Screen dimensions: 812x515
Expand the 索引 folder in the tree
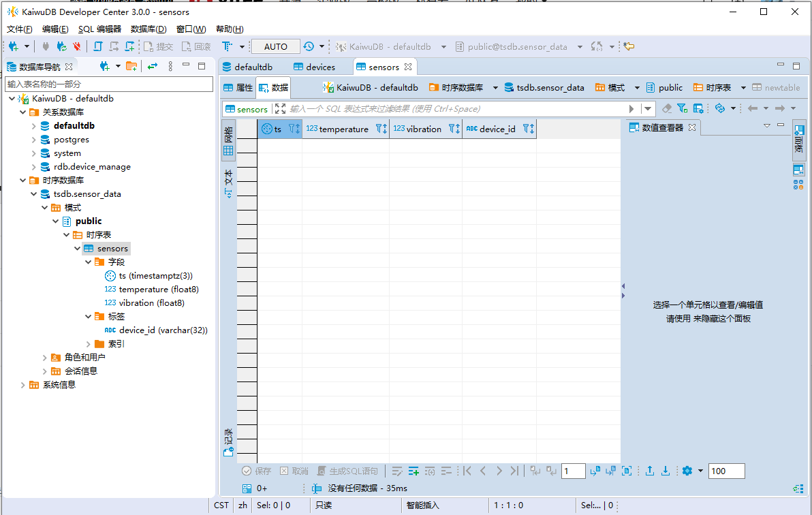click(89, 344)
